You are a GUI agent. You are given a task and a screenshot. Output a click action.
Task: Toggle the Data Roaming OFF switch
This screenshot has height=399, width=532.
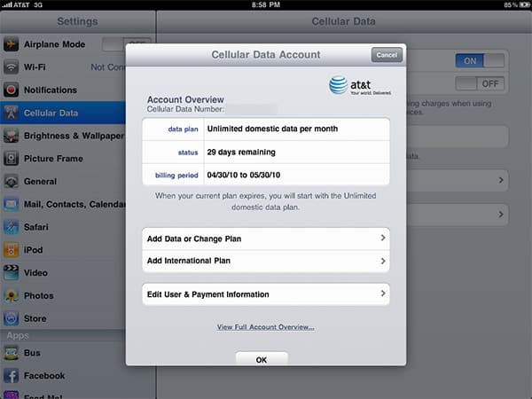tap(480, 83)
